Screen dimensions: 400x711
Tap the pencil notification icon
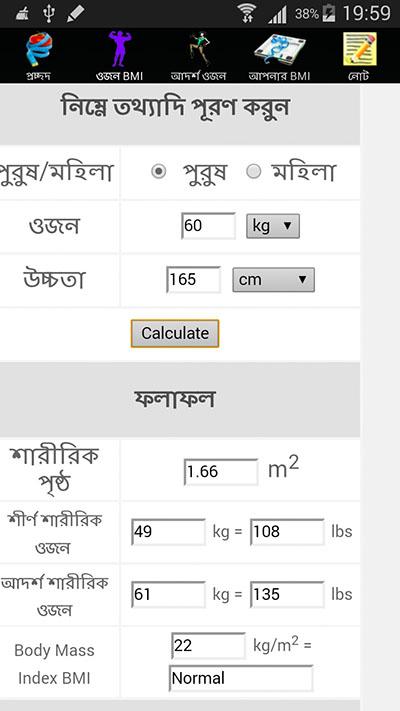pos(75,14)
